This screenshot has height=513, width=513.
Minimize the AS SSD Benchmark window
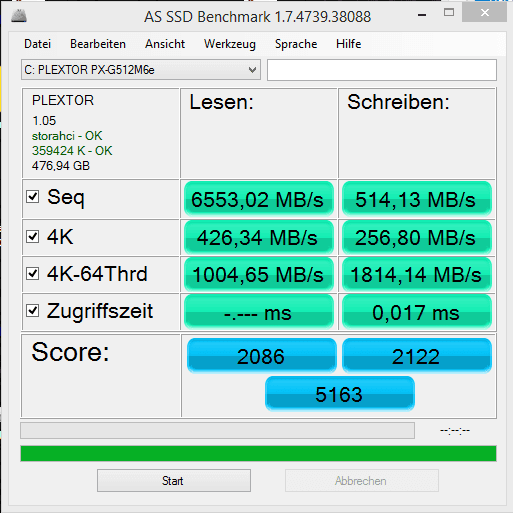pos(422,15)
